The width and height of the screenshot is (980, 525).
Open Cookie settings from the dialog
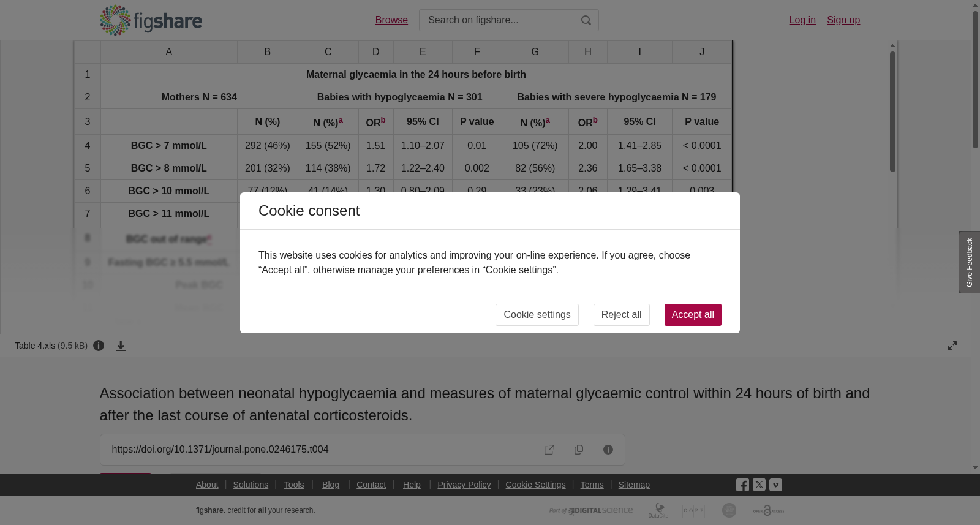[537, 315]
